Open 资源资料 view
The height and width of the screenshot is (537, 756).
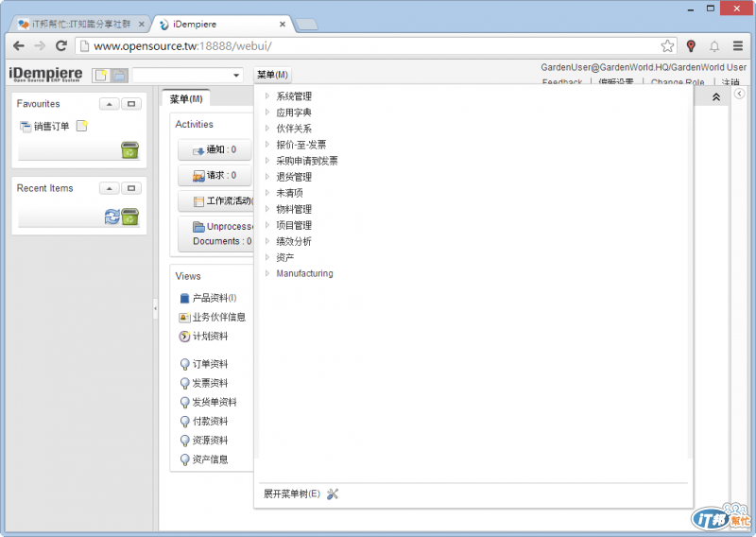point(203,440)
